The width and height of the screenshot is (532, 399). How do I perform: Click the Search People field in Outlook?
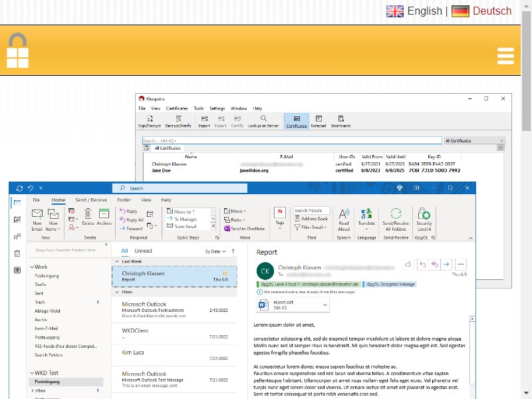tap(311, 210)
